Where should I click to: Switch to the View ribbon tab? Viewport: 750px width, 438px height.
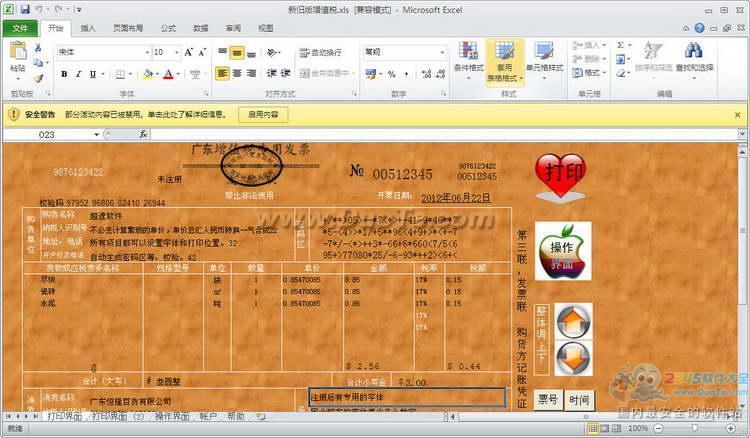pyautogui.click(x=265, y=28)
